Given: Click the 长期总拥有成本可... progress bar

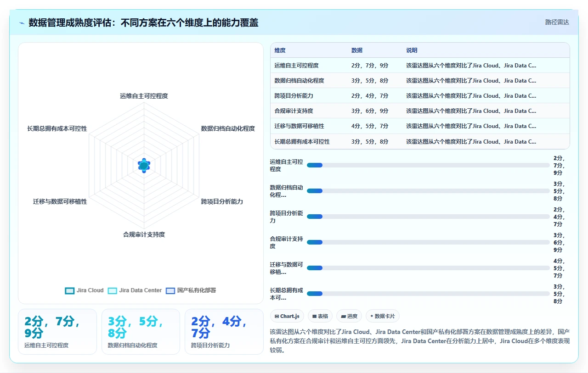Looking at the screenshot, I should click(428, 294).
